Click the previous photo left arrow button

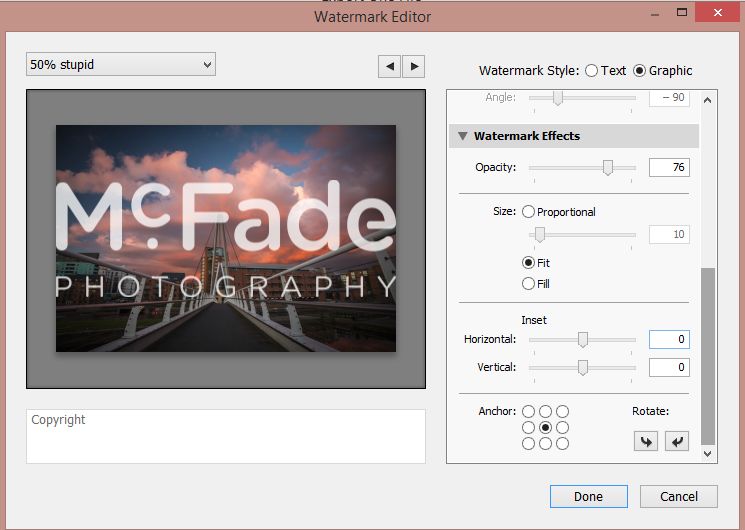389,66
